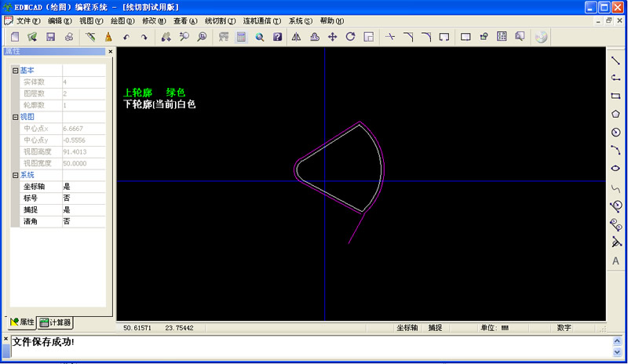
Task: Choose the Ellipse drawing tool
Action: pos(615,168)
